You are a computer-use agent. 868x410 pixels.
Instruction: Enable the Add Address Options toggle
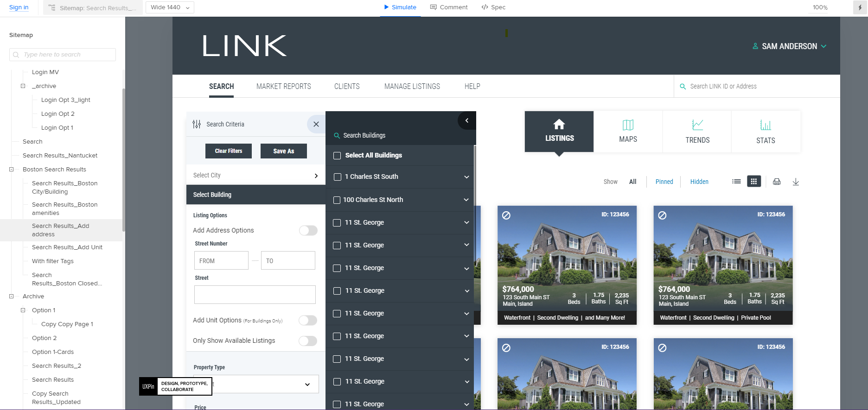pos(308,231)
